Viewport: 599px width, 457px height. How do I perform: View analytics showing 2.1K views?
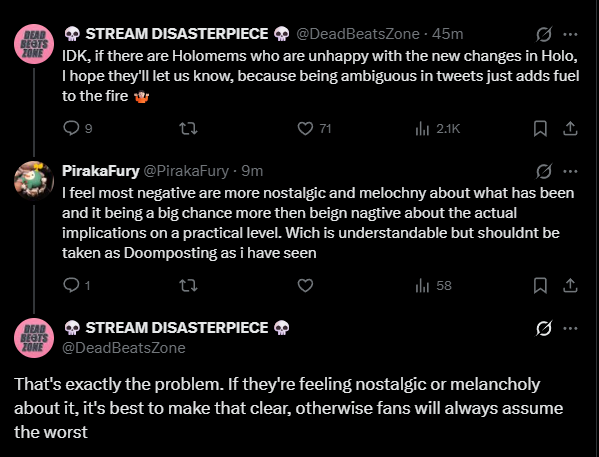tap(437, 129)
